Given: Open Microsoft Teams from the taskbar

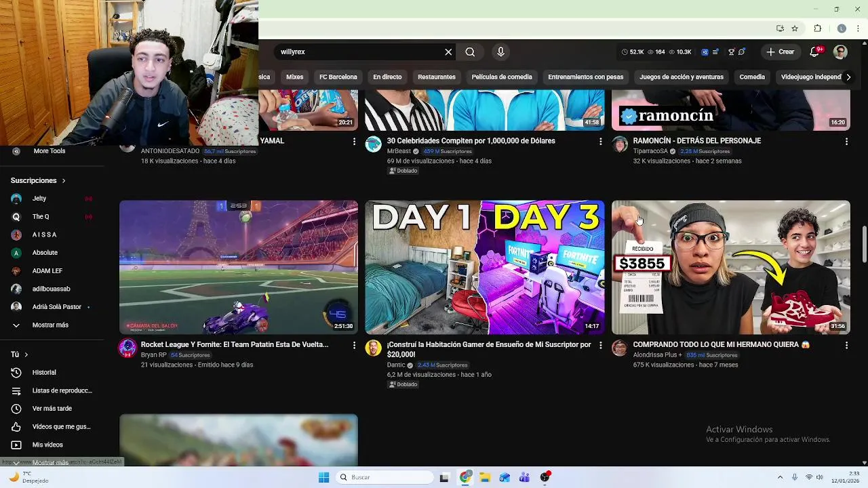Looking at the screenshot, I should [524, 477].
